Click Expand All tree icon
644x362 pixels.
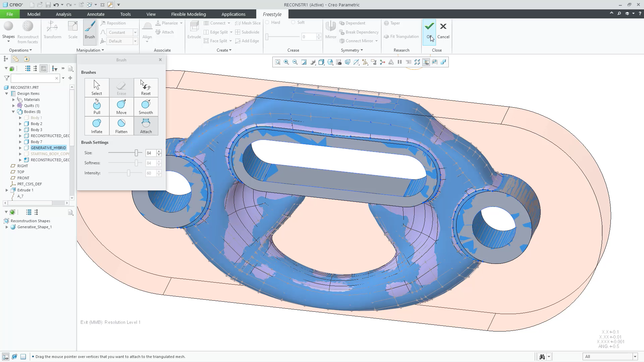click(28, 69)
